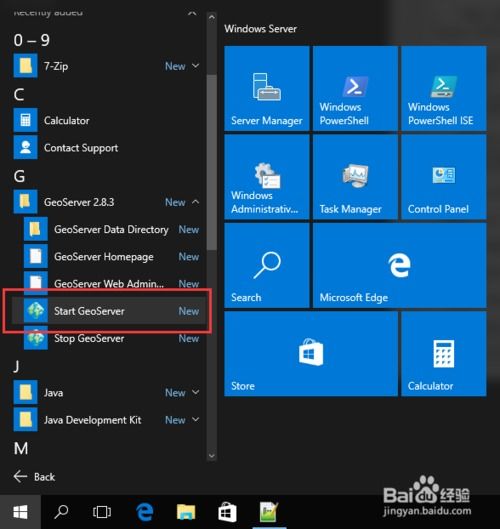The height and width of the screenshot is (529, 500).
Task: Open Store from the taskbar
Action: click(x=227, y=512)
